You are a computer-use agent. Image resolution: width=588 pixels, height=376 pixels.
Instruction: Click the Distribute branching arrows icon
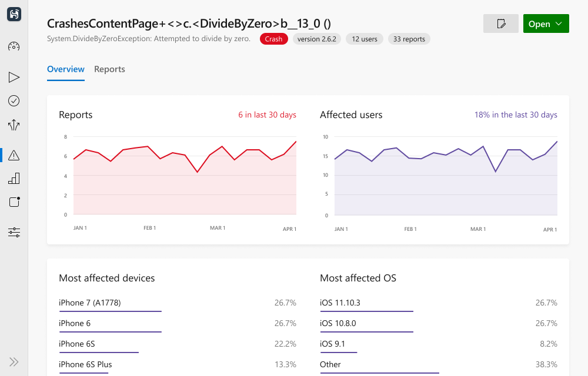point(14,125)
